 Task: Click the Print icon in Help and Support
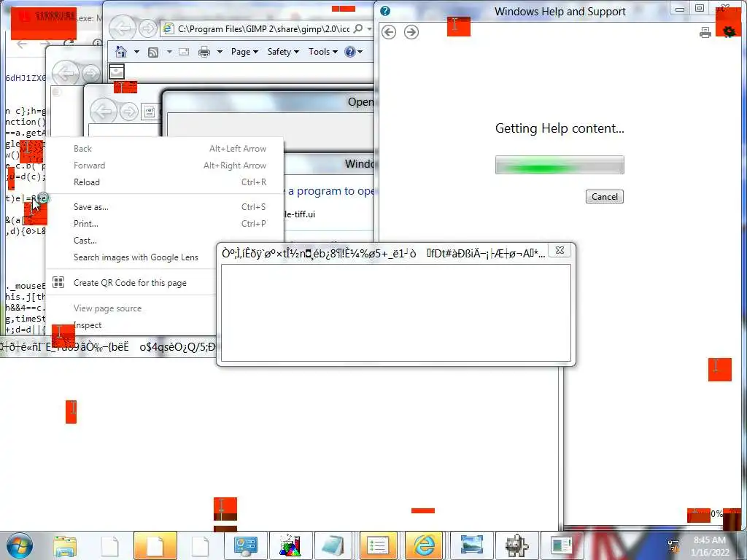tap(705, 32)
